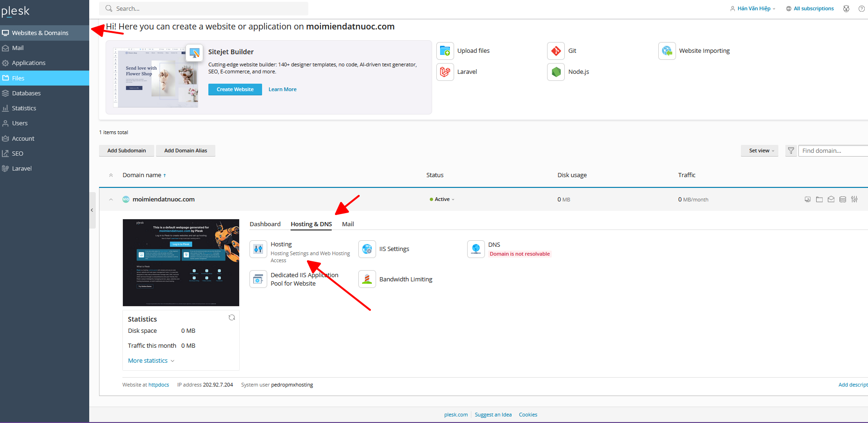Click the DNS globe icon
The height and width of the screenshot is (423, 868).
(x=476, y=249)
